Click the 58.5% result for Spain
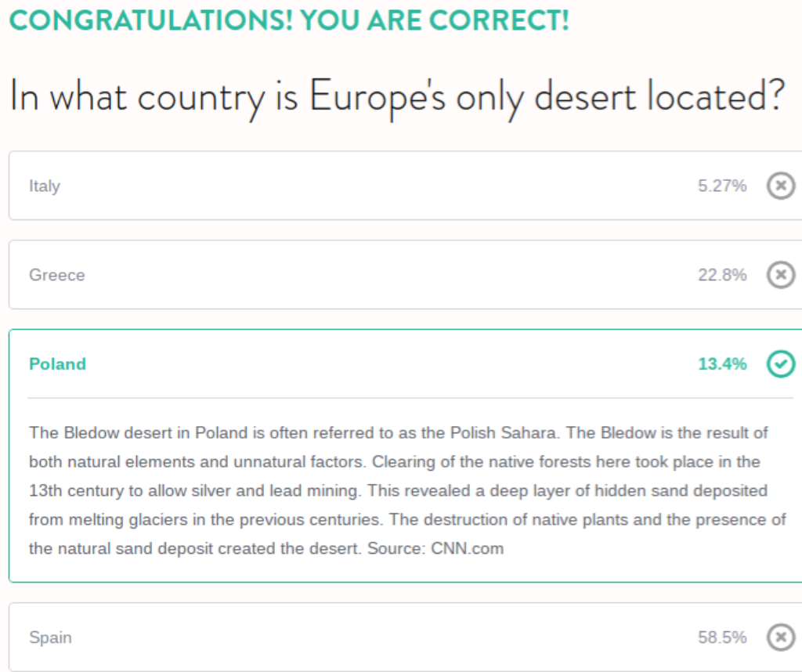Image resolution: width=802 pixels, height=672 pixels. [x=722, y=638]
